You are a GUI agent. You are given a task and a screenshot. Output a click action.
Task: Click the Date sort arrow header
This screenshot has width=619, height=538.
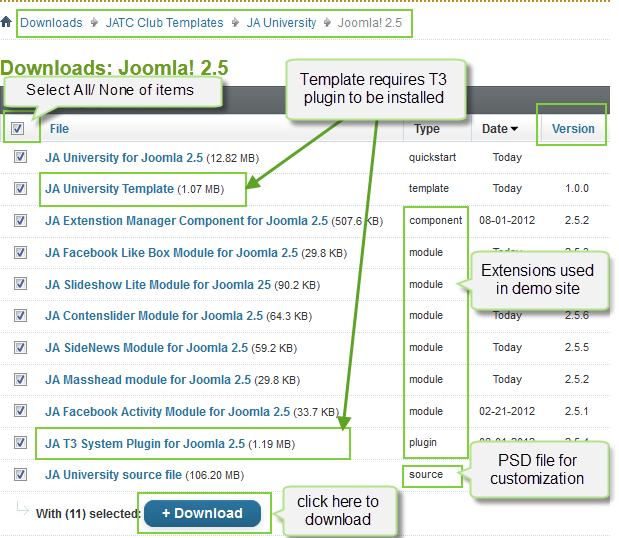(500, 129)
